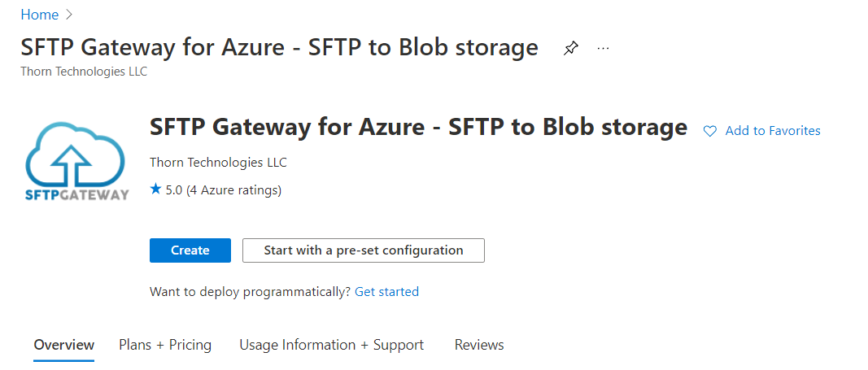Click the SFTP Gateway cloud logo

(x=77, y=162)
